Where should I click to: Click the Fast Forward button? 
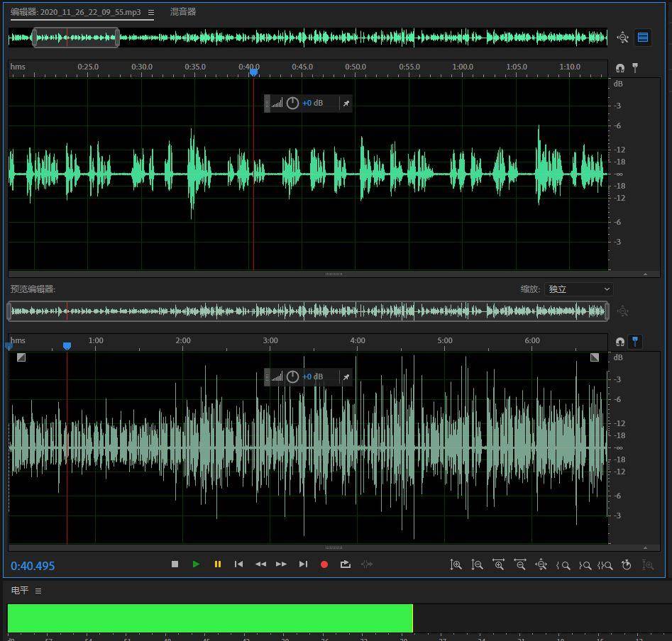tap(281, 564)
